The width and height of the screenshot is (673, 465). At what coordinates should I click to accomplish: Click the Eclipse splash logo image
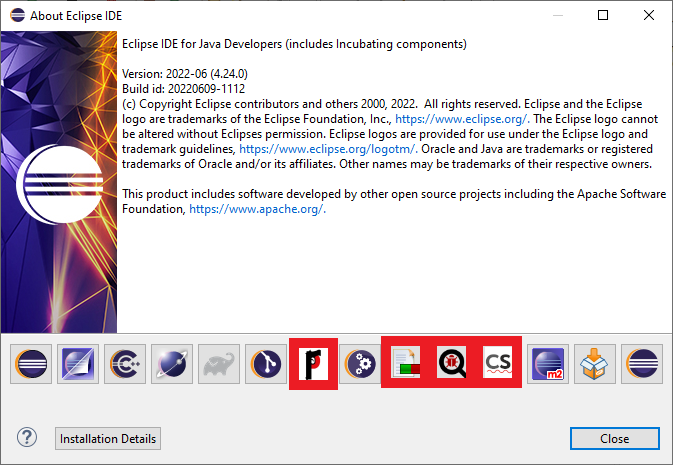pyautogui.click(x=59, y=182)
